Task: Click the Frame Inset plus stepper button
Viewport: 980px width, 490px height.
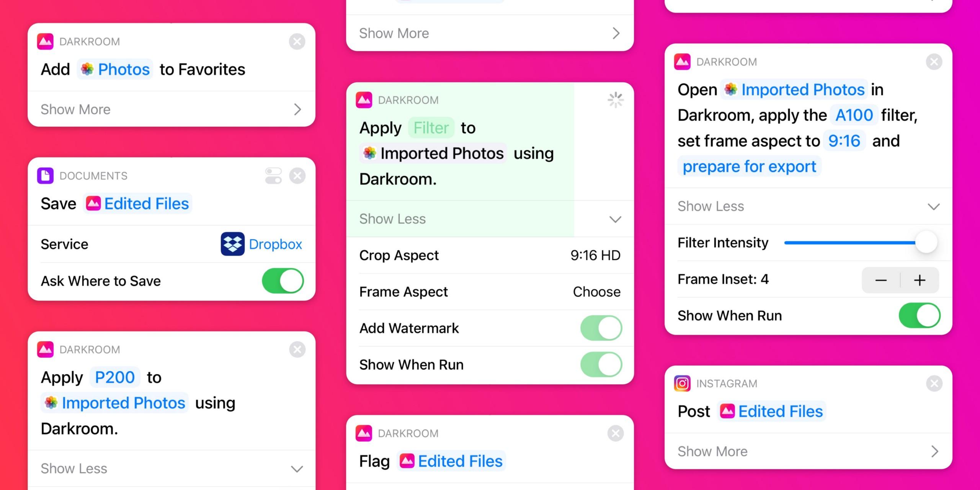Action: 921,280
